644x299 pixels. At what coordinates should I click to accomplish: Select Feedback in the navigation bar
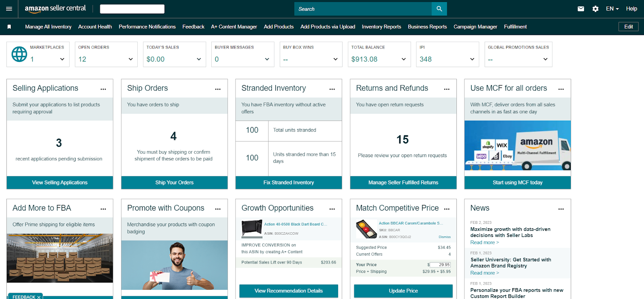point(193,27)
